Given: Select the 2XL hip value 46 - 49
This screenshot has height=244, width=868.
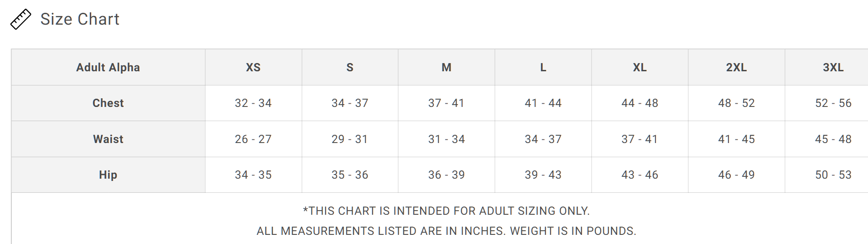Looking at the screenshot, I should pos(736,175).
